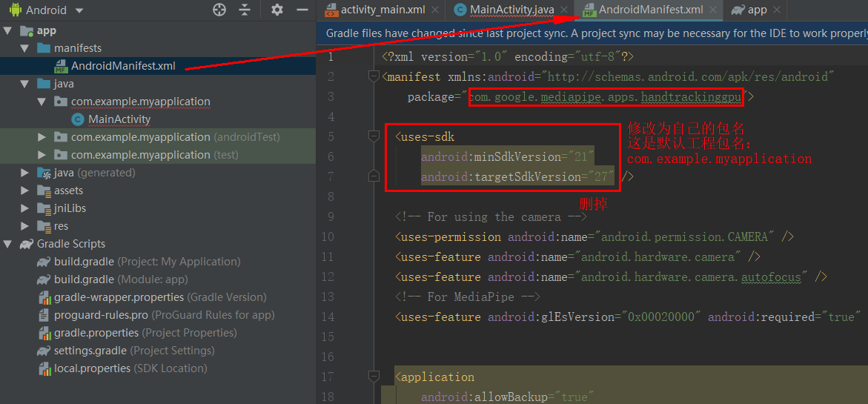Collapse the manifests folder
This screenshot has height=404, width=868.
click(x=24, y=49)
